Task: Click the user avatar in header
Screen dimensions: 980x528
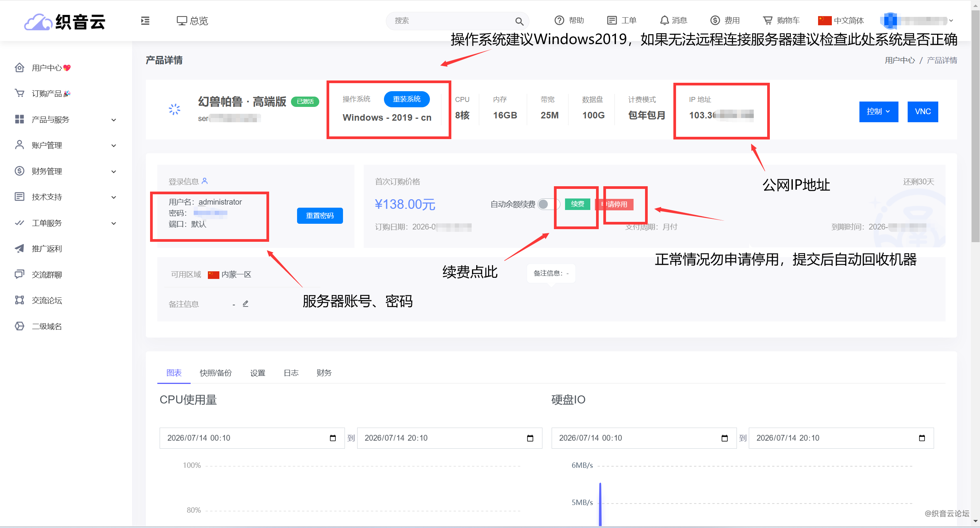Action: point(890,21)
